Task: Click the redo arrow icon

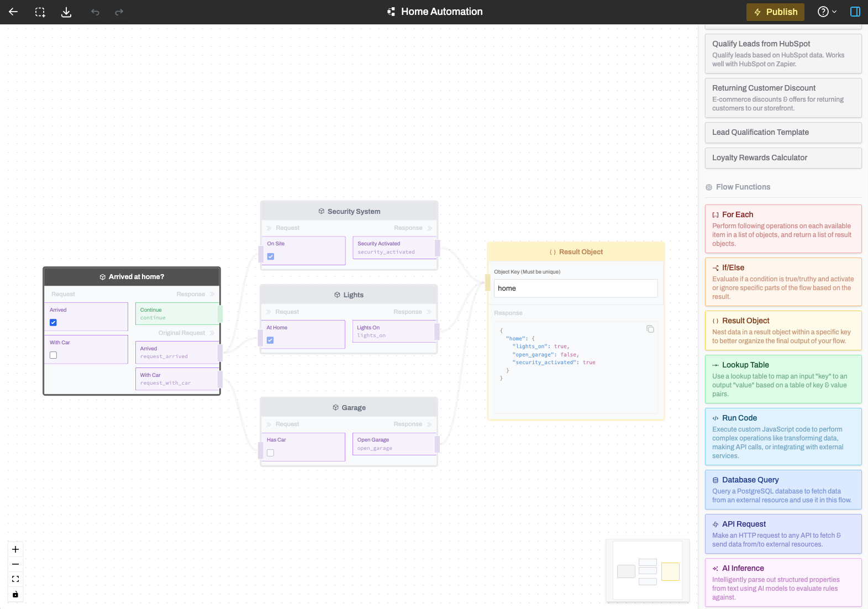Action: tap(119, 12)
